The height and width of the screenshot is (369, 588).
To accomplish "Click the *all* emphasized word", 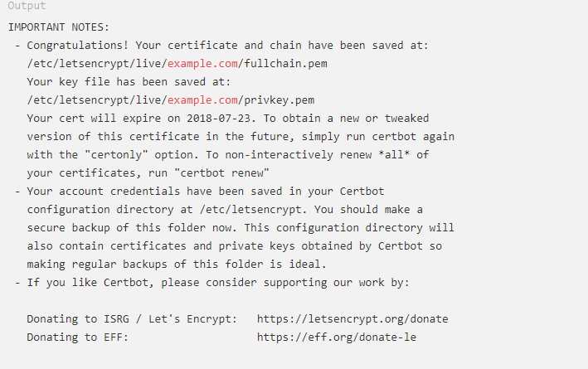I will [394, 154].
